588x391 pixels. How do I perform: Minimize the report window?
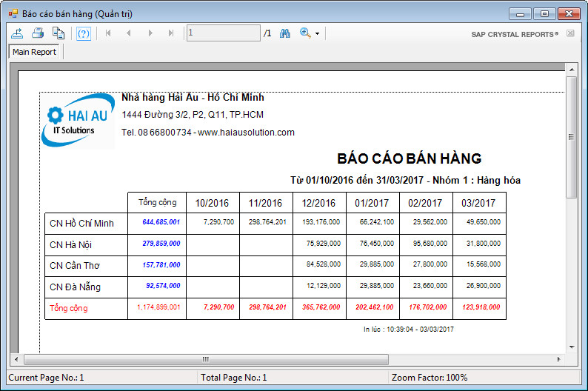tap(520, 14)
